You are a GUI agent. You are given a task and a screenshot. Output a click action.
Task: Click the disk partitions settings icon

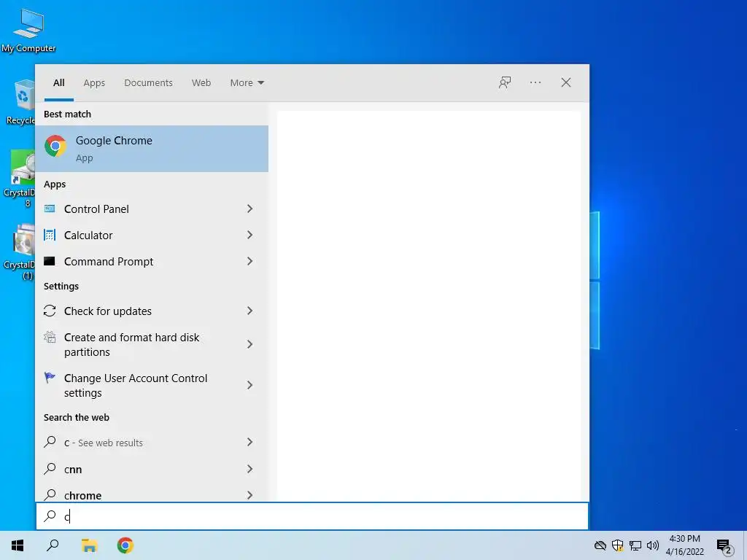click(x=50, y=338)
